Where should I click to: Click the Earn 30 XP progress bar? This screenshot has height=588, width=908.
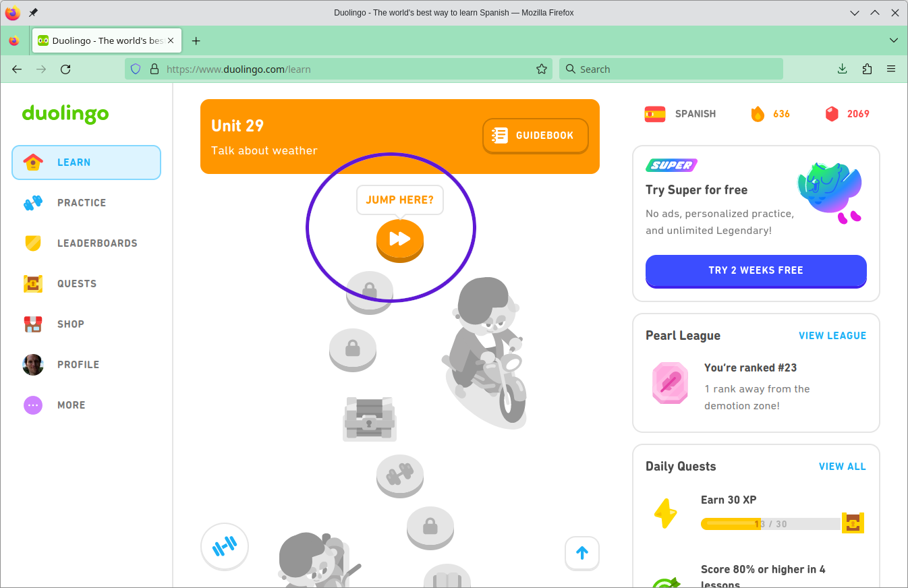point(771,524)
